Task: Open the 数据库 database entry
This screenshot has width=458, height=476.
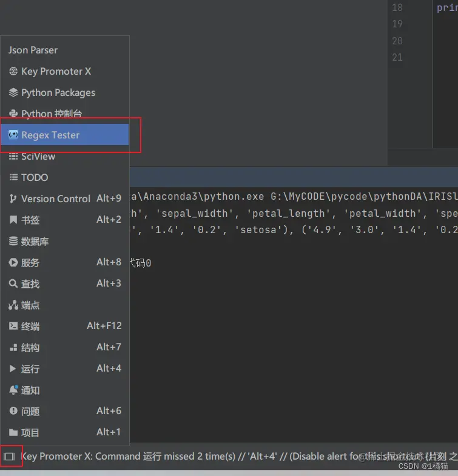Action: (x=64, y=242)
